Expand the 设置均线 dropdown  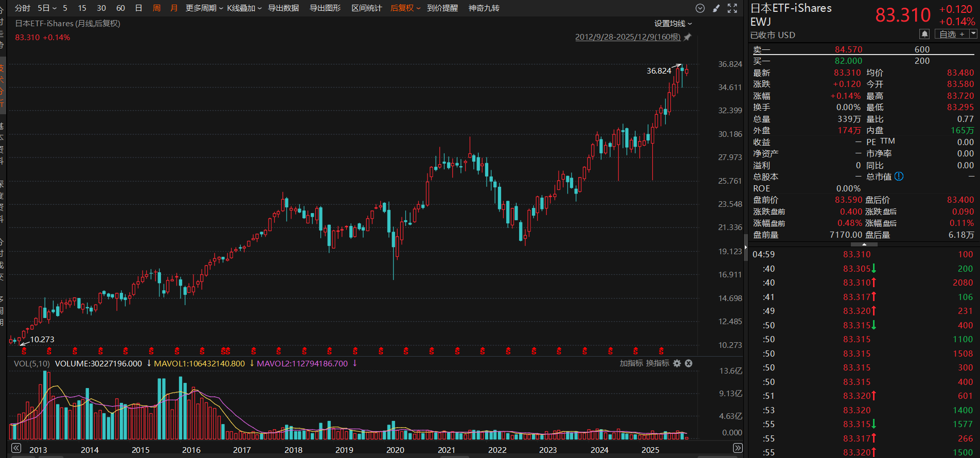673,24
